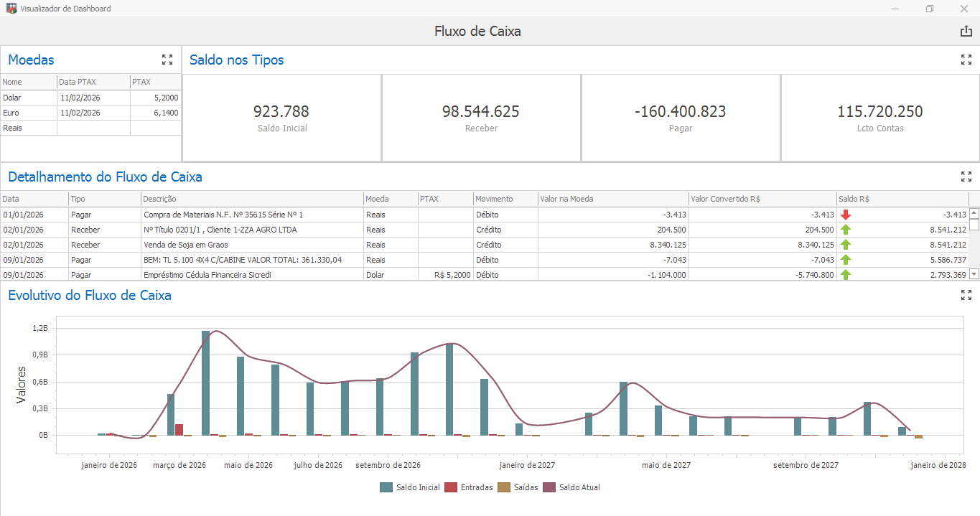Click the red down arrow balance indicator
Screen dimensions: 980x516
pyautogui.click(x=846, y=215)
